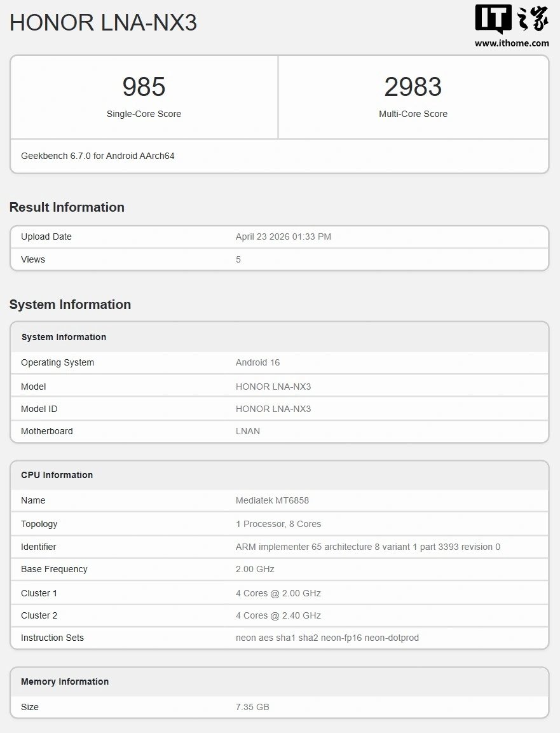Click the HONOR LNA-NX3 page title

click(x=103, y=23)
